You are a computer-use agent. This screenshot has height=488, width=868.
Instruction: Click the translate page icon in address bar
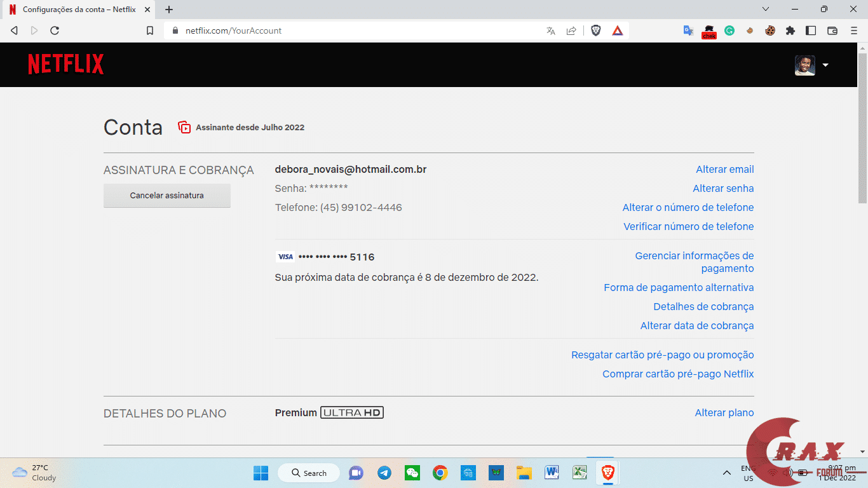click(551, 30)
